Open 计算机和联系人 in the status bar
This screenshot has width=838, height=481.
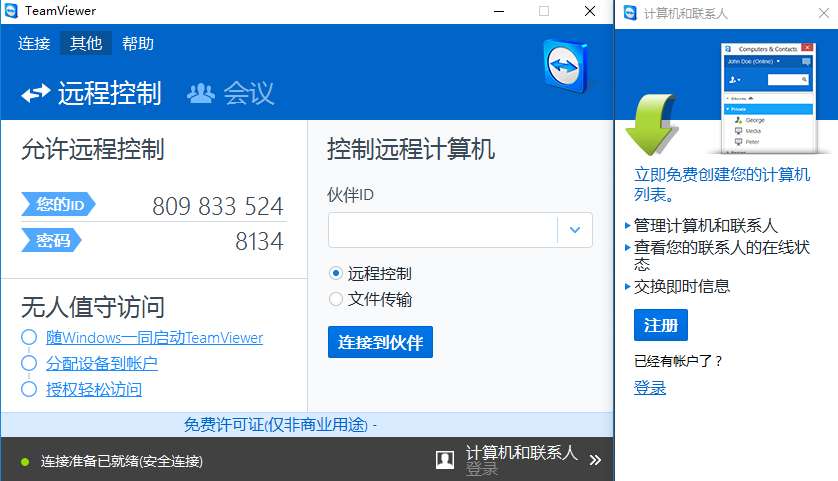pyautogui.click(x=522, y=453)
